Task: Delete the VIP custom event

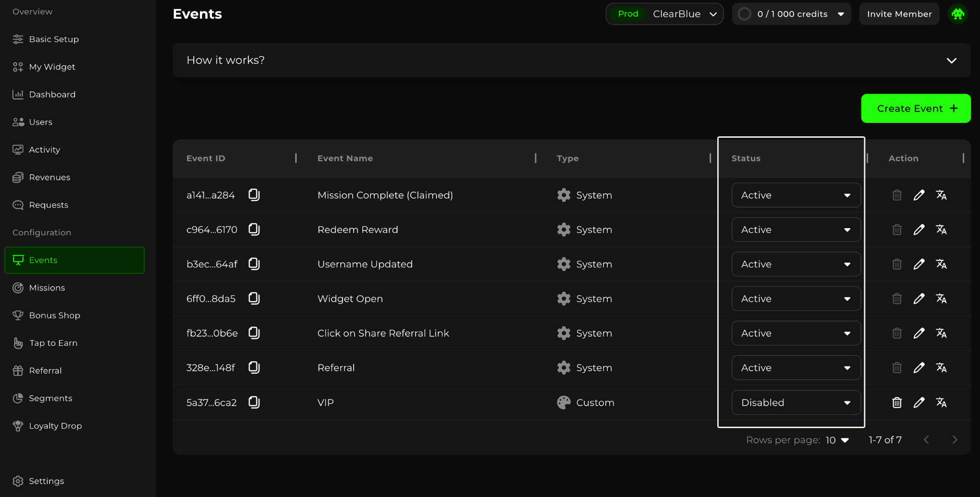Action: [897, 403]
